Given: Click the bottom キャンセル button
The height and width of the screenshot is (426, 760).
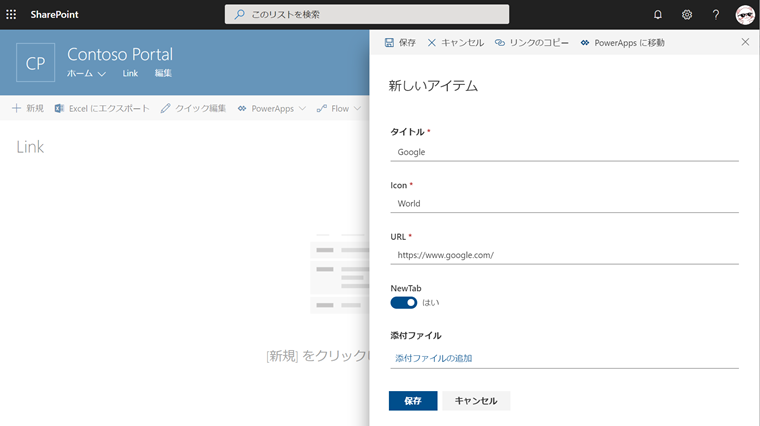Looking at the screenshot, I should [476, 401].
